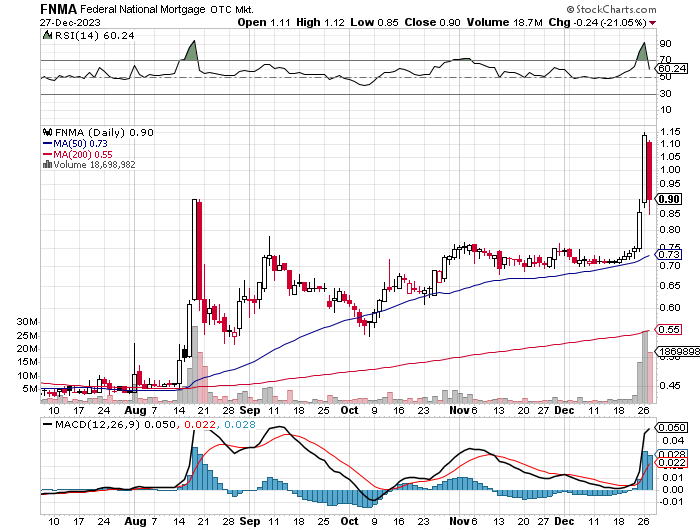Click the red MA(200) line swatch in legend
This screenshot has width=700, height=530.
pos(47,154)
